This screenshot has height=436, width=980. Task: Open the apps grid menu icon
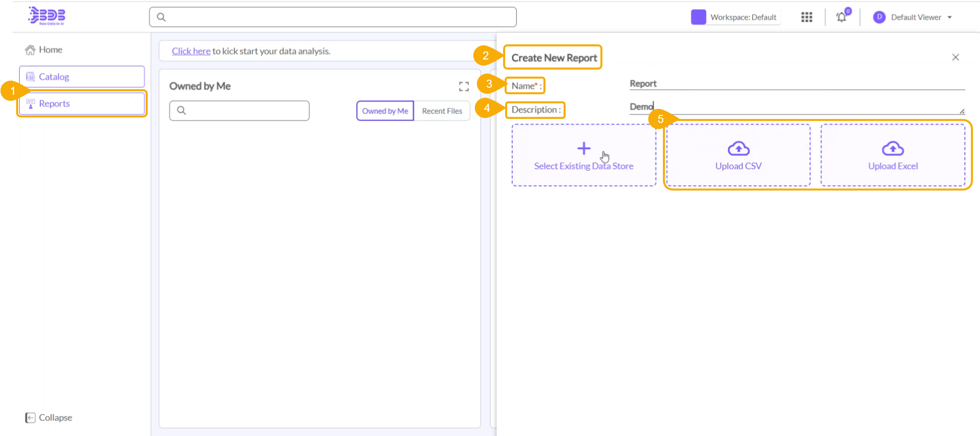click(x=807, y=17)
